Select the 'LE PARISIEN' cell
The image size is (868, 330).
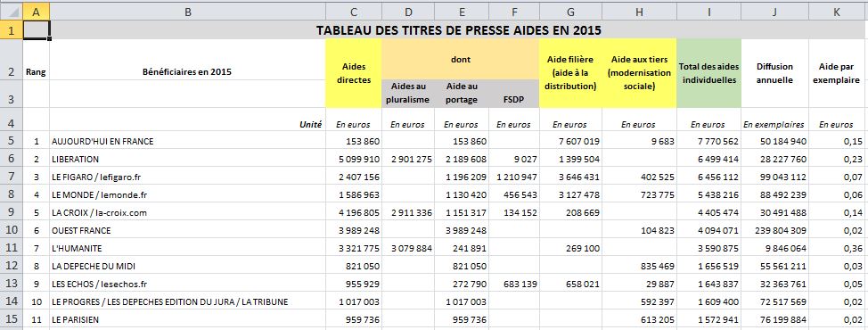(188, 319)
